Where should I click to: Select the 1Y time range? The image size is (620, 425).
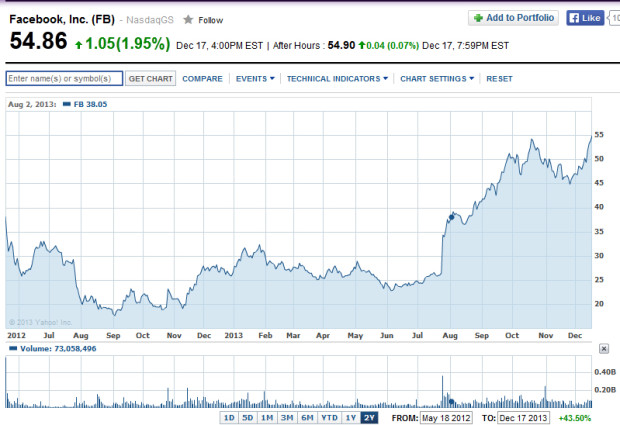click(x=350, y=418)
